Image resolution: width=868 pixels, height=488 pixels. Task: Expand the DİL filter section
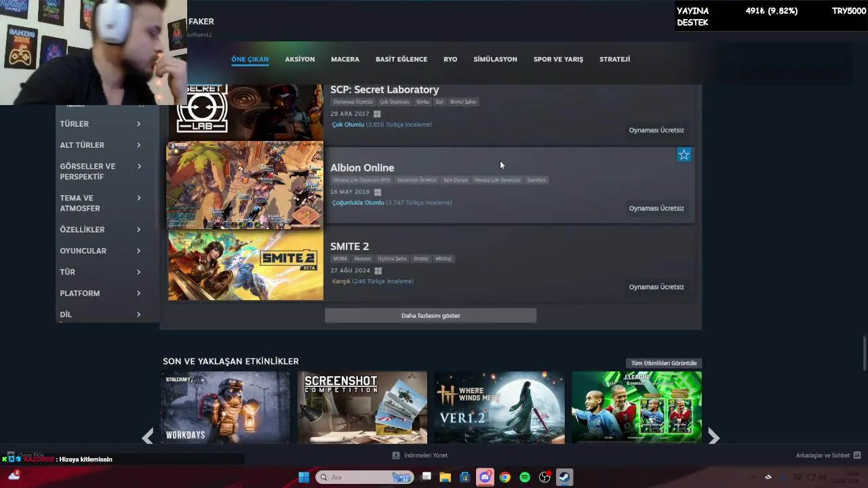click(x=100, y=314)
